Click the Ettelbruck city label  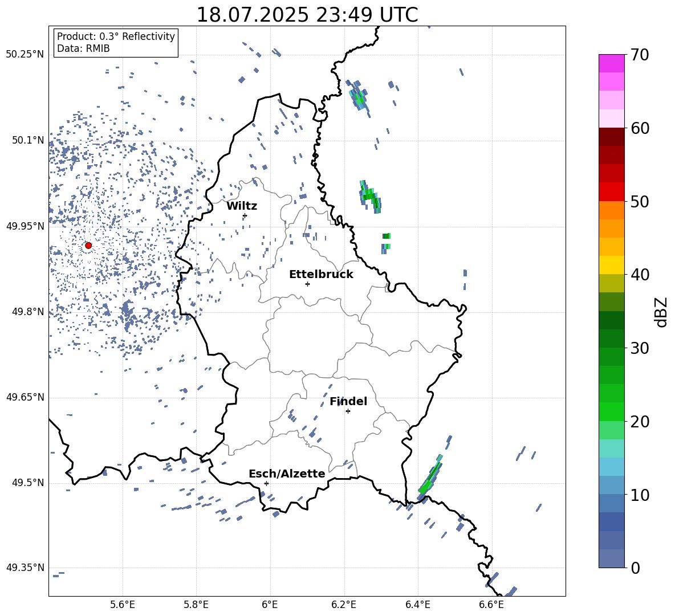point(321,275)
